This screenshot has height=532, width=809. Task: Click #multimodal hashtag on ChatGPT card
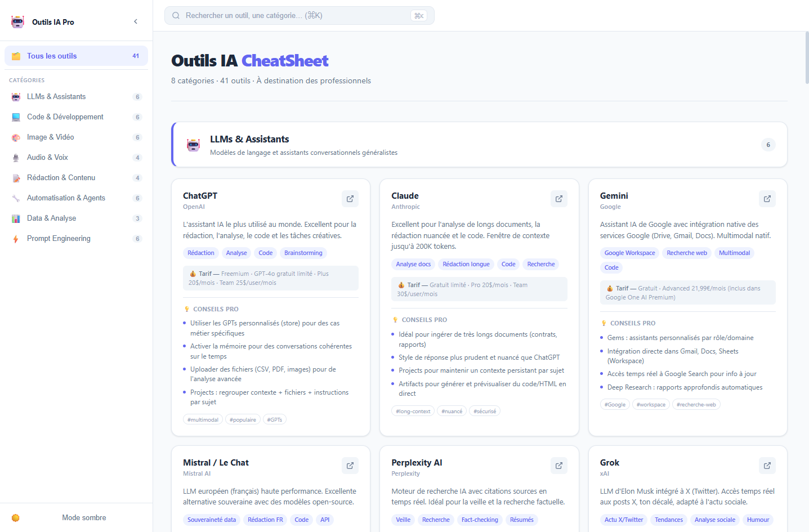tap(203, 420)
